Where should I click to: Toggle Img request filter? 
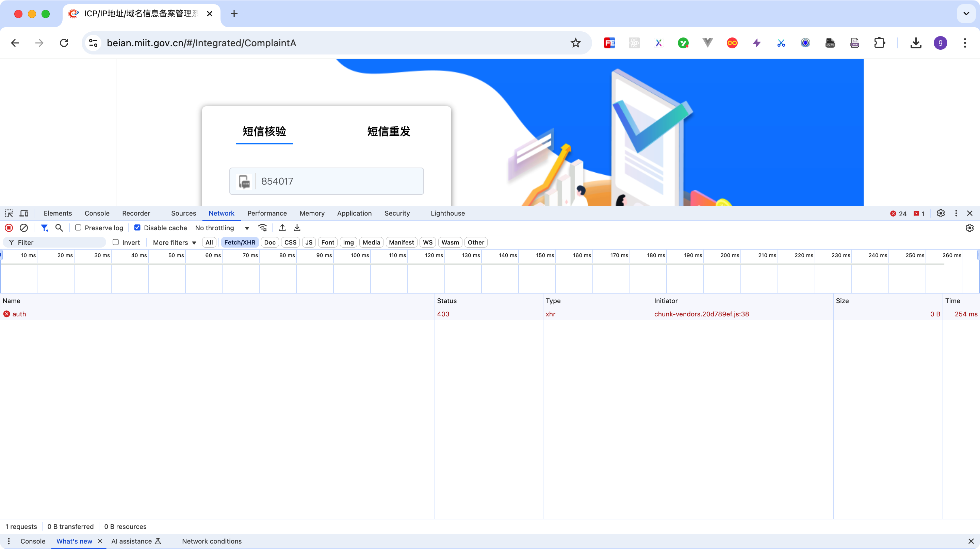348,242
